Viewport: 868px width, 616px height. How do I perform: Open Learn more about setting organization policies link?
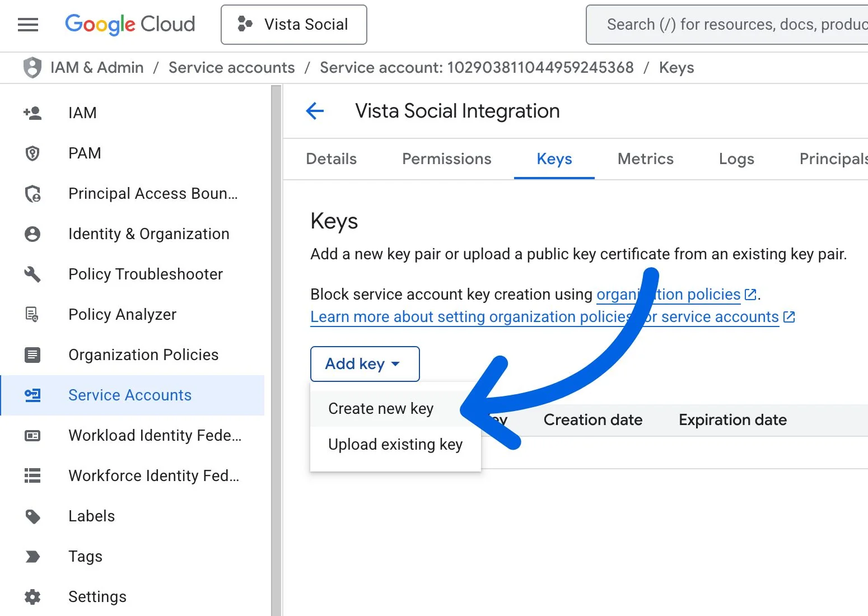[x=545, y=317]
